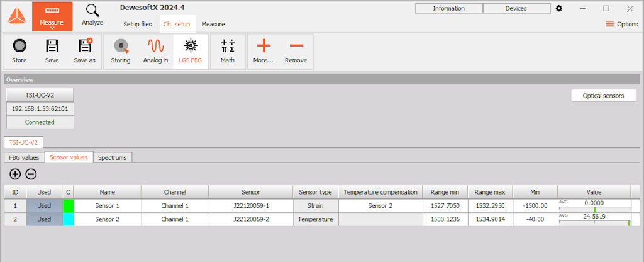The image size is (644, 262).
Task: Click the Value column header
Action: point(594,192)
